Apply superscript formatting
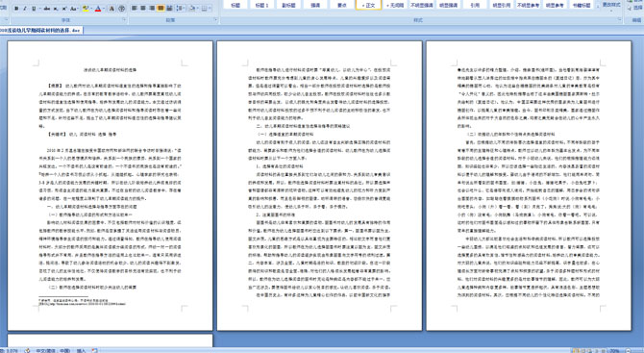The height and width of the screenshot is (353, 644). click(x=64, y=9)
